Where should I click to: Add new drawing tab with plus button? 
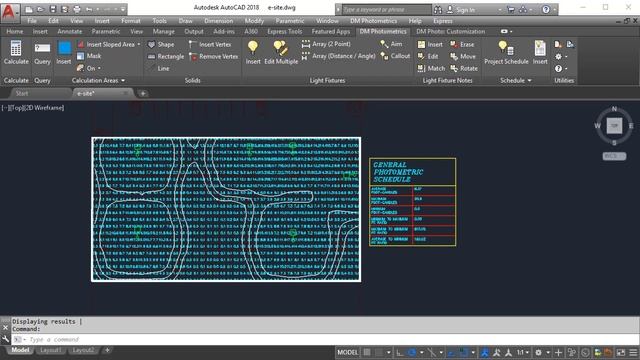[143, 93]
